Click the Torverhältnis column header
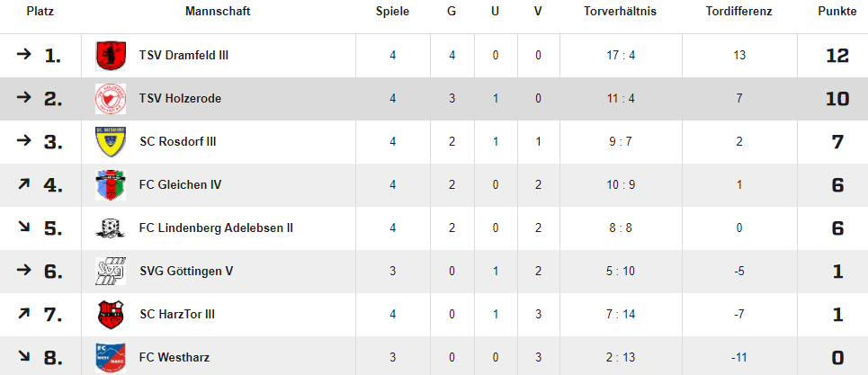868x375 pixels. tap(620, 12)
